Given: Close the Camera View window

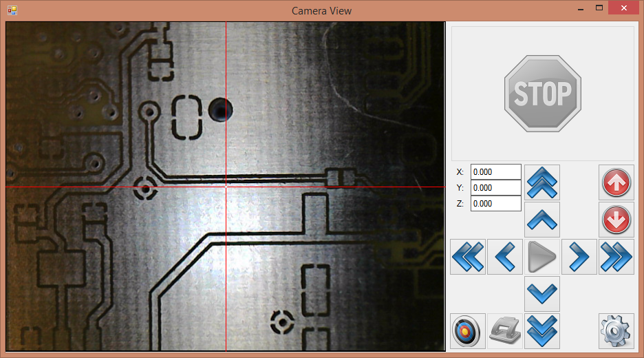Looking at the screenshot, I should click(x=624, y=8).
